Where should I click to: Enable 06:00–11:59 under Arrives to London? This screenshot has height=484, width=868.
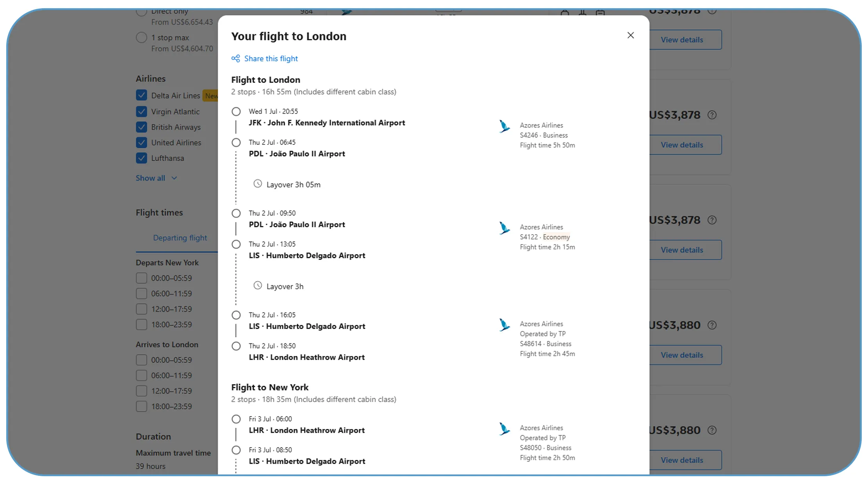141,375
